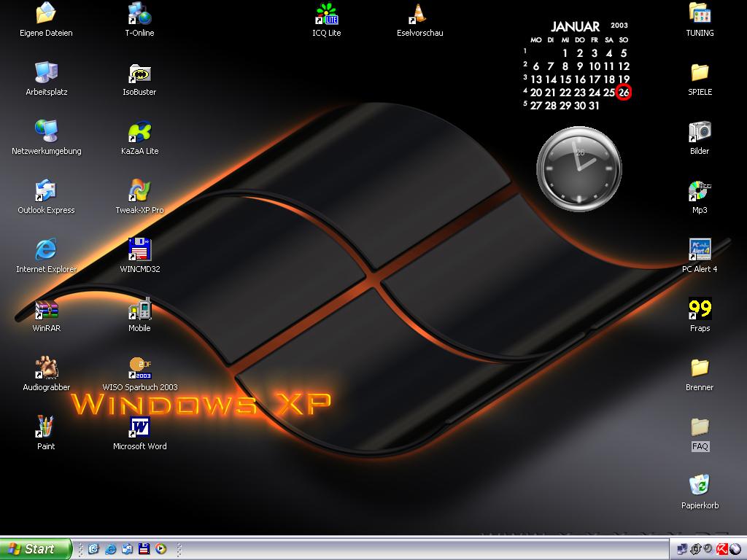Open the Eigene Dateien folder icon
Viewport: 747px width, 560px height.
coord(46,13)
